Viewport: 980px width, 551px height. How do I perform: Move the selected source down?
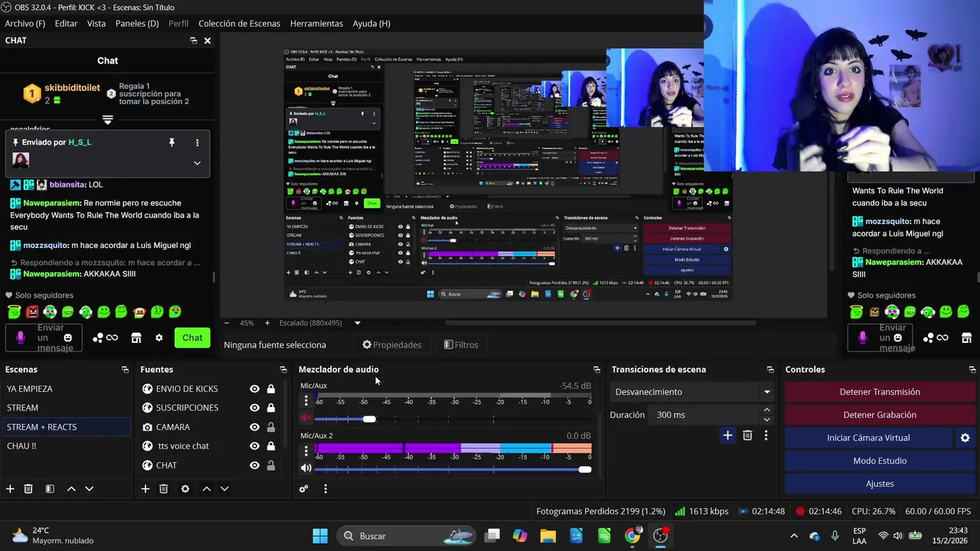pyautogui.click(x=224, y=489)
